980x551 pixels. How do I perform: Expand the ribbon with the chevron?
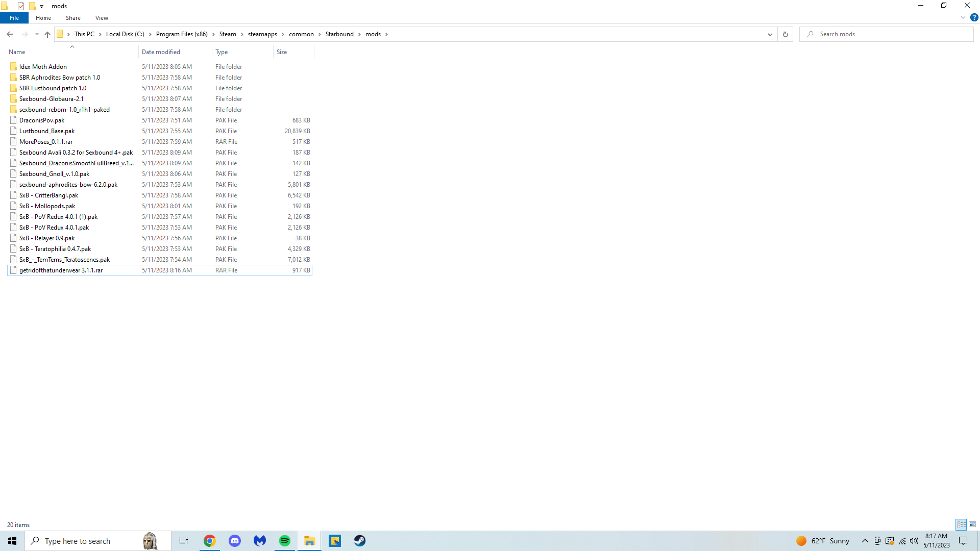pos(963,18)
